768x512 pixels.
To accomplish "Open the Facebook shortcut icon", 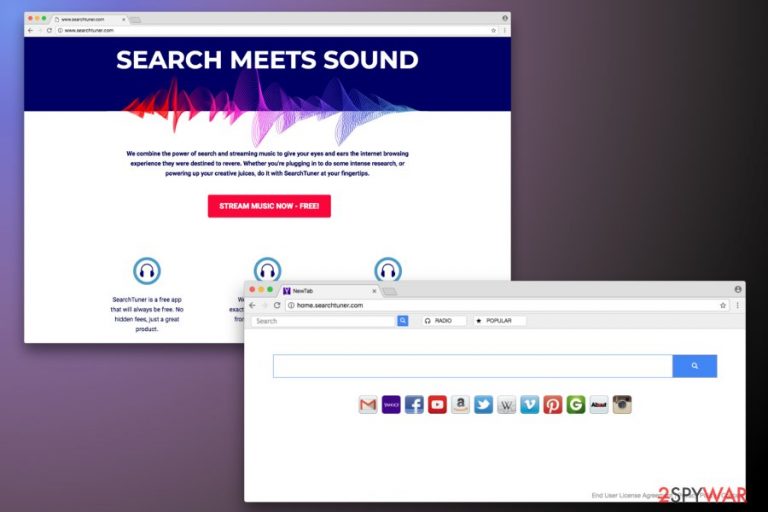I will tap(414, 405).
